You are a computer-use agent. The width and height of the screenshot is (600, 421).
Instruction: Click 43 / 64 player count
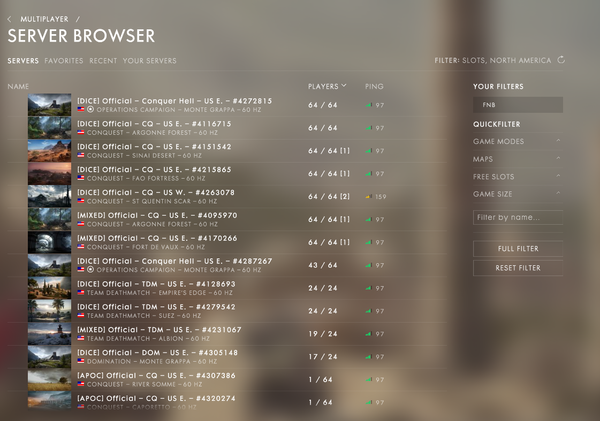[x=323, y=265]
